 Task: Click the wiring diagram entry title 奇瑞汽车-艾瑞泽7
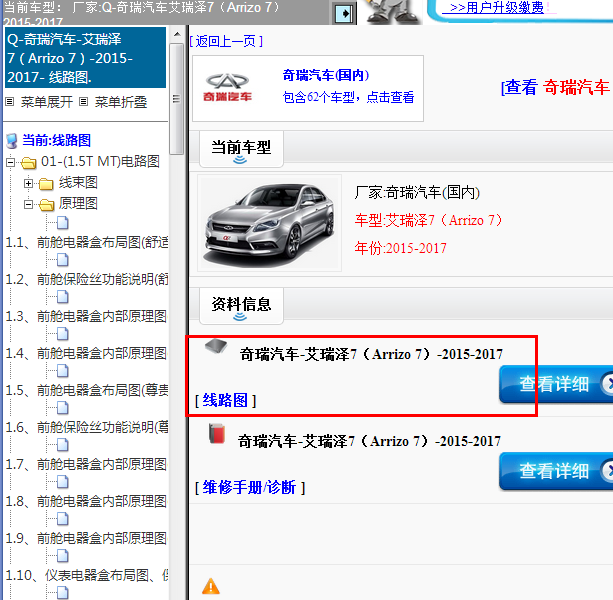371,354
